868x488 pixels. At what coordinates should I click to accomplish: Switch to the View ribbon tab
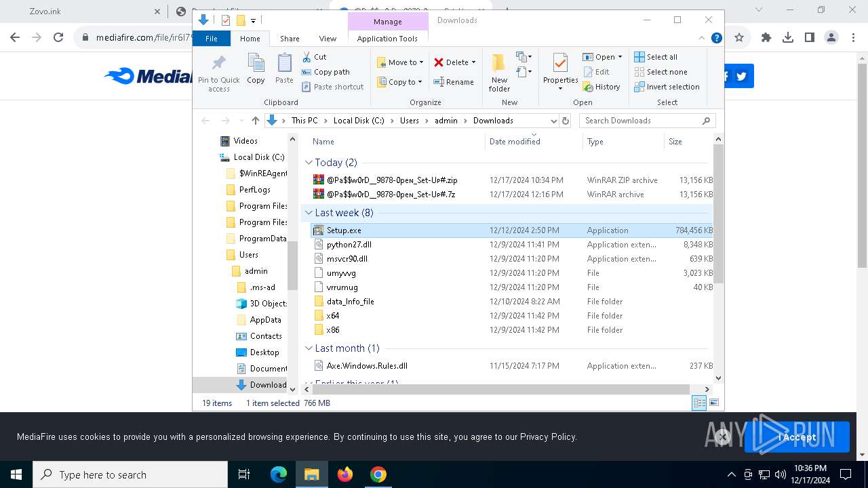point(328,39)
